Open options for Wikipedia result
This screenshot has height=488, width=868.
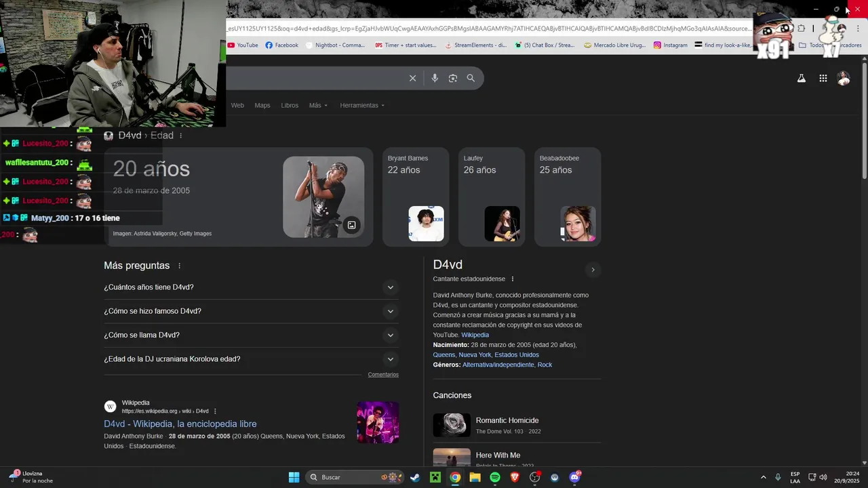(216, 411)
